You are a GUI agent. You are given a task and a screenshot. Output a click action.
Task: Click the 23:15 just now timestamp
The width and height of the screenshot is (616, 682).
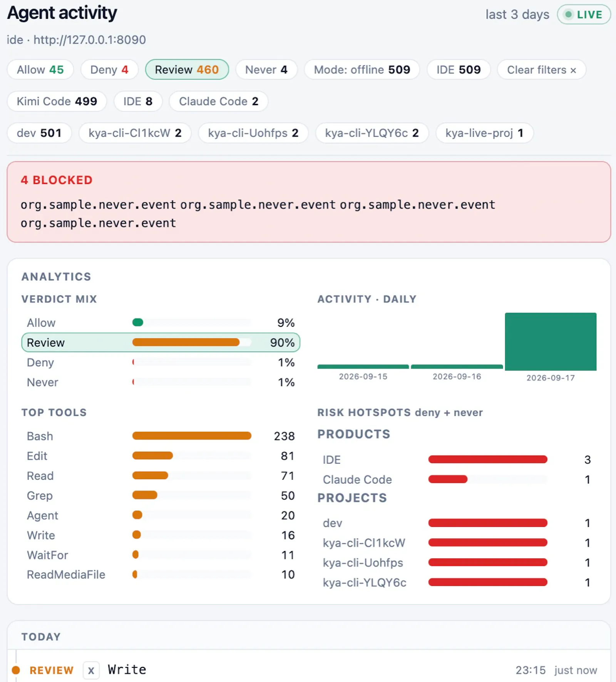(556, 670)
